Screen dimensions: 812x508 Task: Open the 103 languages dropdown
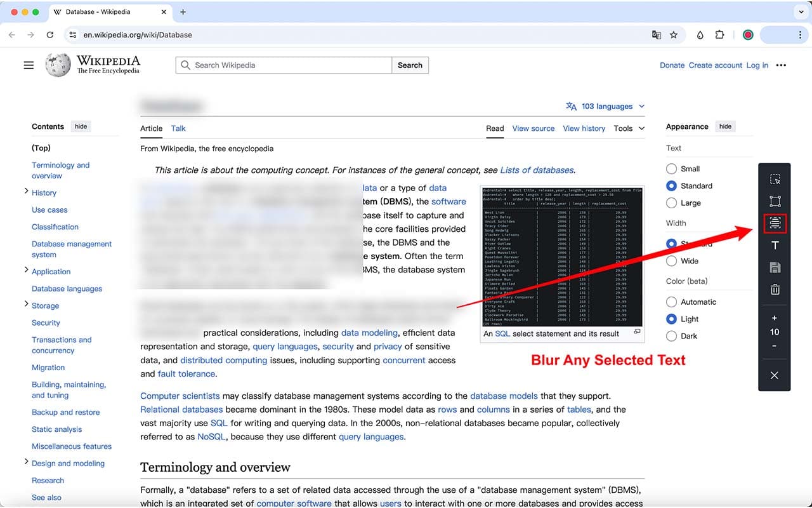tap(605, 106)
